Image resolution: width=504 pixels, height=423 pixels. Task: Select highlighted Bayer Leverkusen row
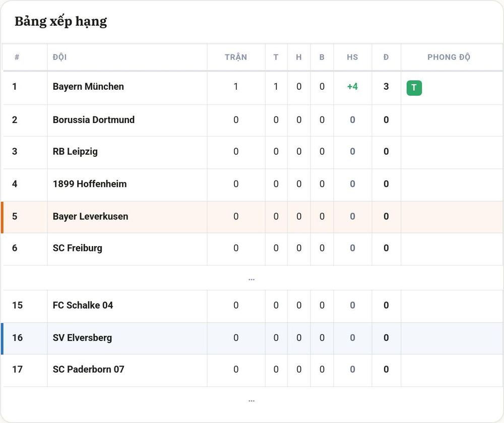(x=252, y=217)
